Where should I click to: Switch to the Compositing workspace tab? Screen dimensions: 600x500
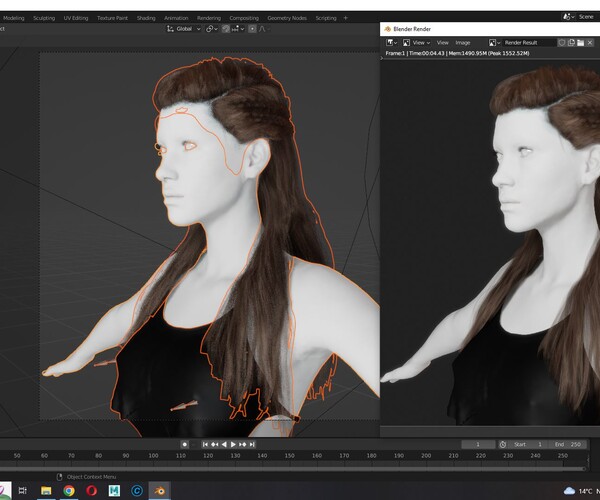[244, 18]
